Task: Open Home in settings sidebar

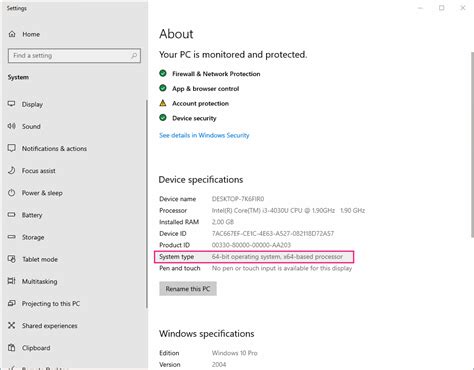Action: [31, 34]
